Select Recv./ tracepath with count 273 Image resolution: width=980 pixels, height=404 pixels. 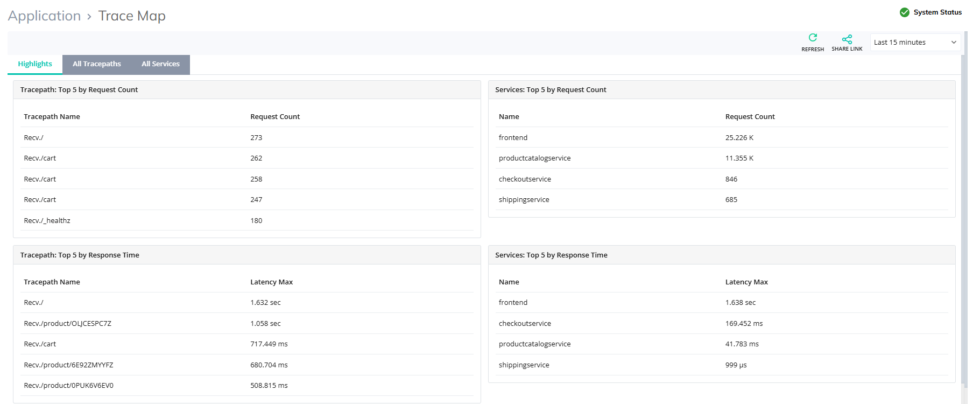pos(247,137)
